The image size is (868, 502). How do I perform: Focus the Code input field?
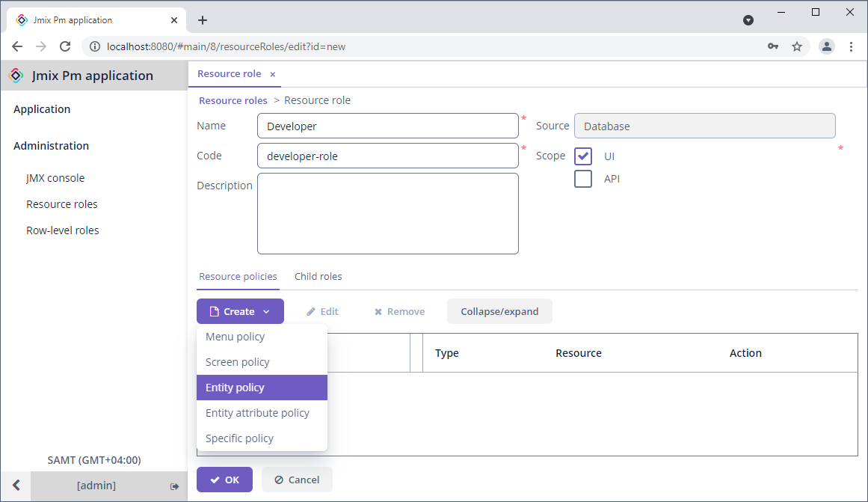pos(387,156)
